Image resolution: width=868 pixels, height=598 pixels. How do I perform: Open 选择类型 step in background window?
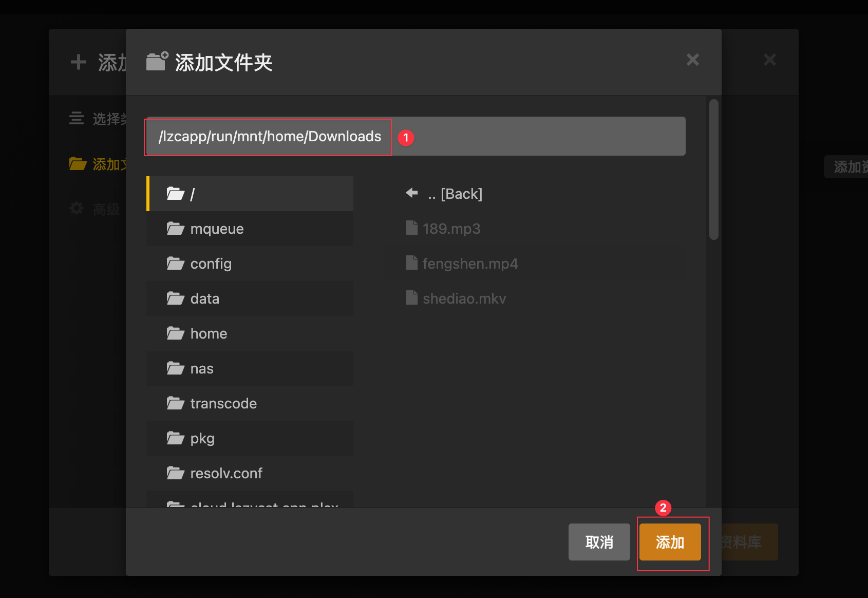(98, 119)
